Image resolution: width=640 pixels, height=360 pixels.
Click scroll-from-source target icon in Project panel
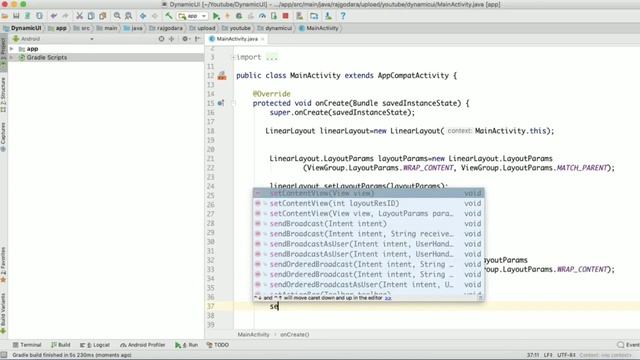(x=161, y=39)
